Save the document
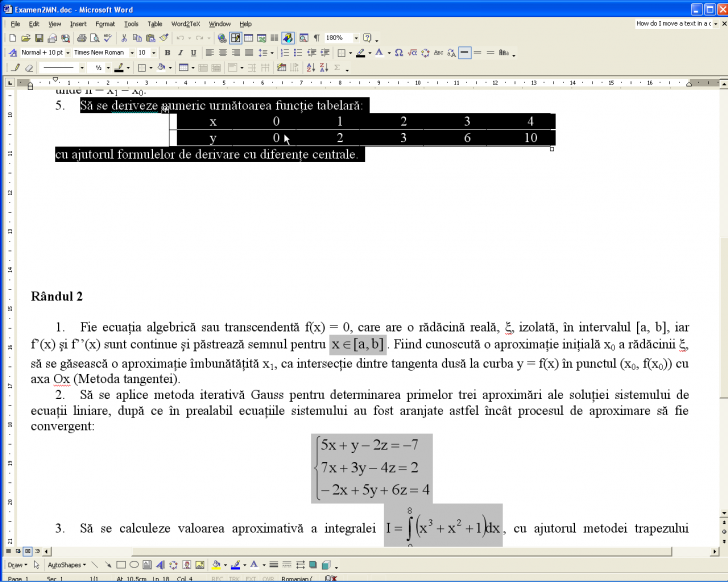 click(39, 38)
